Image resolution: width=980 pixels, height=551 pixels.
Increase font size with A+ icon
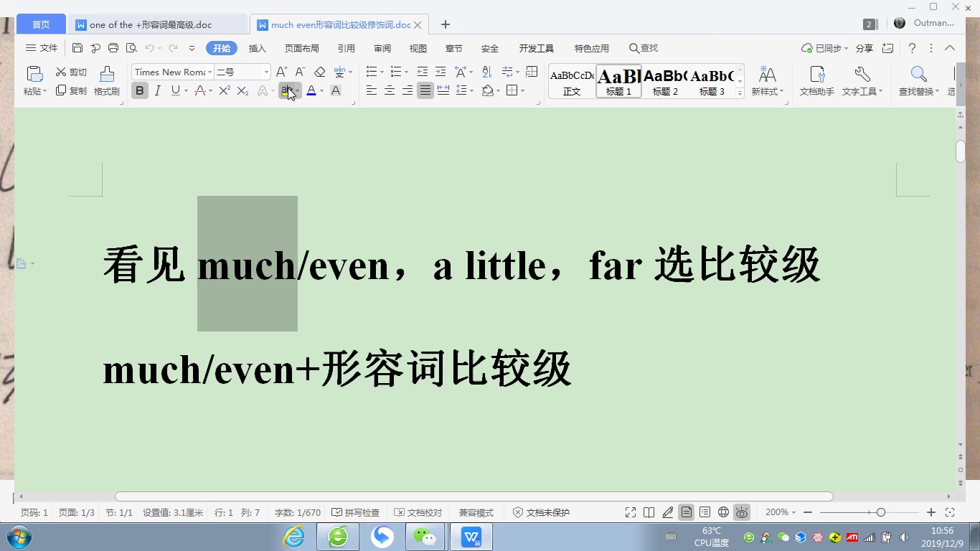pyautogui.click(x=282, y=72)
